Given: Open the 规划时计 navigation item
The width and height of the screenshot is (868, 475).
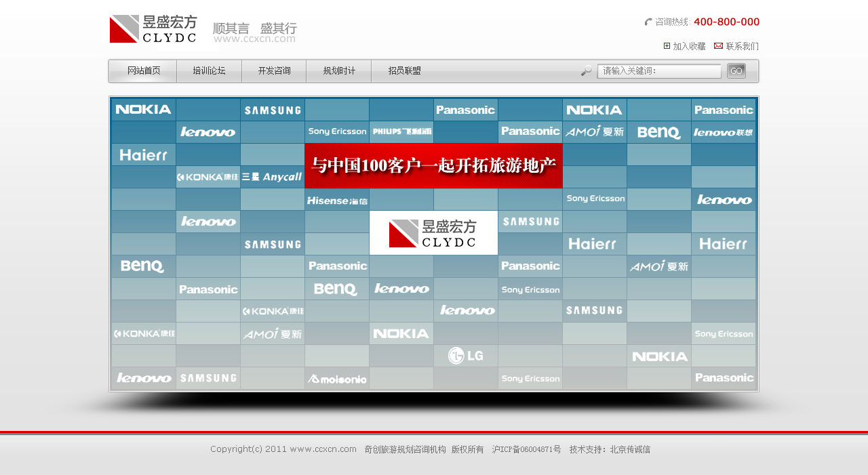Looking at the screenshot, I should 339,70.
